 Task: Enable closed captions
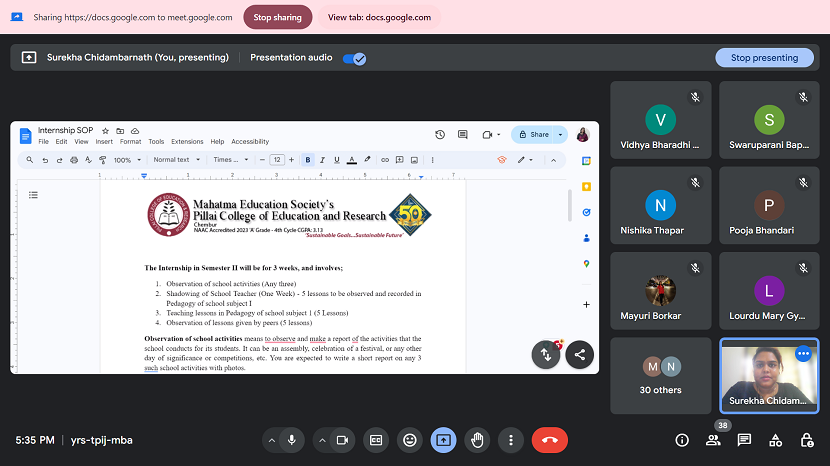click(376, 439)
